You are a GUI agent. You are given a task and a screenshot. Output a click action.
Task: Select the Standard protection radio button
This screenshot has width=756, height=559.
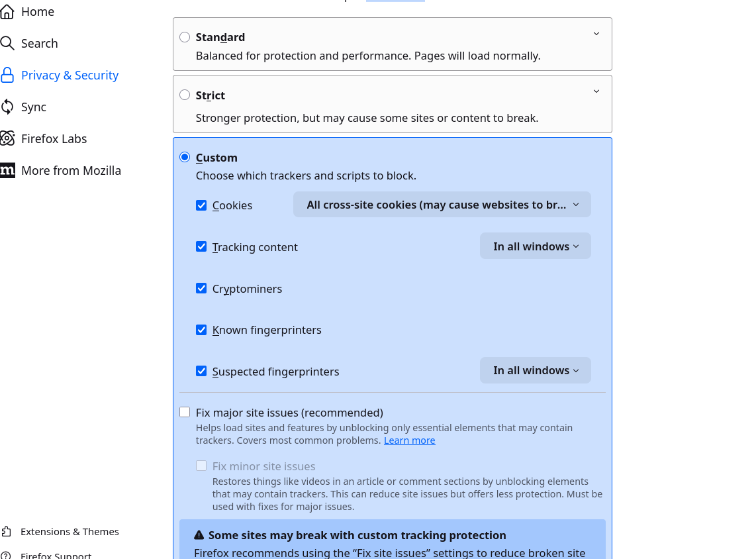pyautogui.click(x=185, y=37)
